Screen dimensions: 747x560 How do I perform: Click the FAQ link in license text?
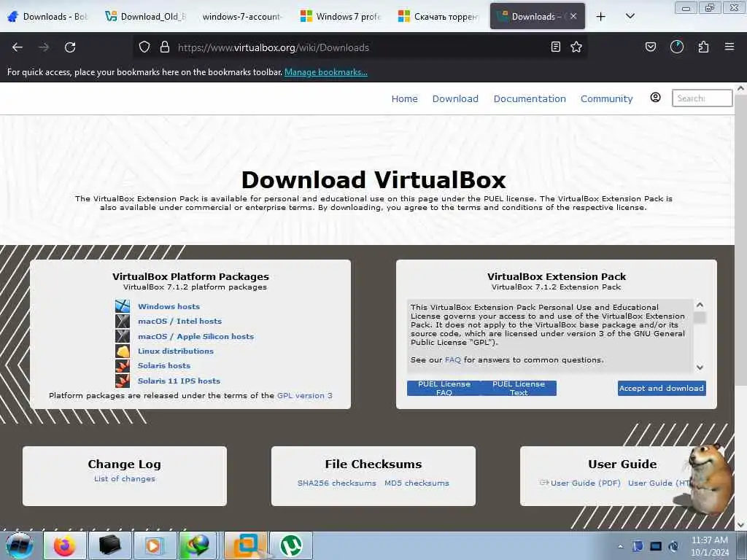[452, 360]
